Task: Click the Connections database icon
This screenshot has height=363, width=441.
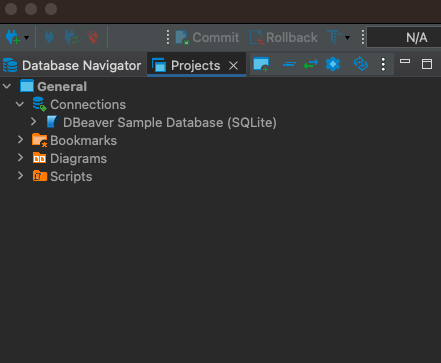Action: (x=39, y=104)
